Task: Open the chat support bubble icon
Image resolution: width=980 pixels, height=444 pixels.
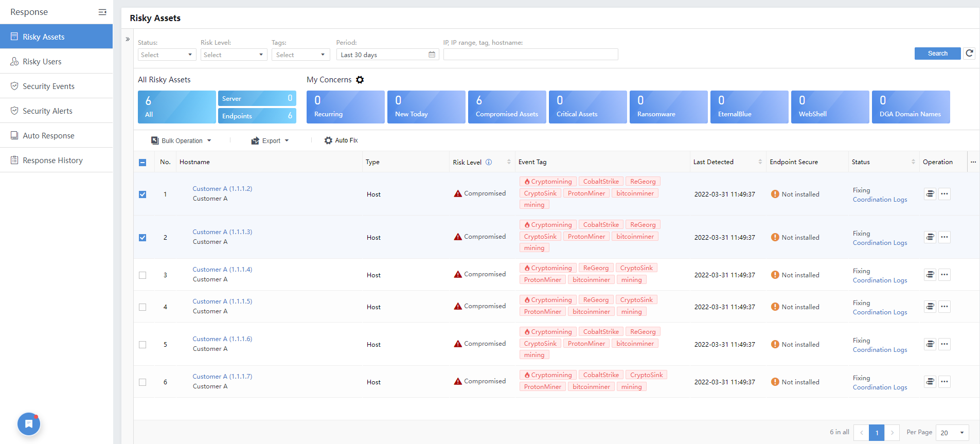Action: pos(29,424)
